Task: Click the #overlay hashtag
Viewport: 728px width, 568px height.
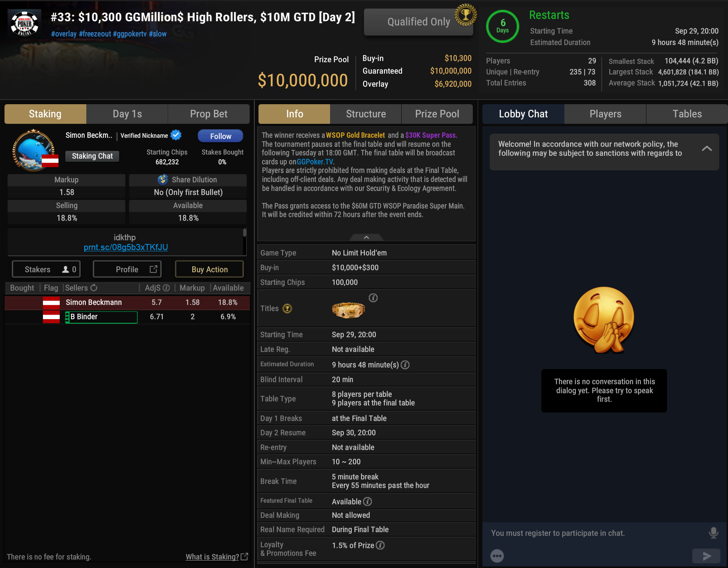Action: [x=64, y=34]
